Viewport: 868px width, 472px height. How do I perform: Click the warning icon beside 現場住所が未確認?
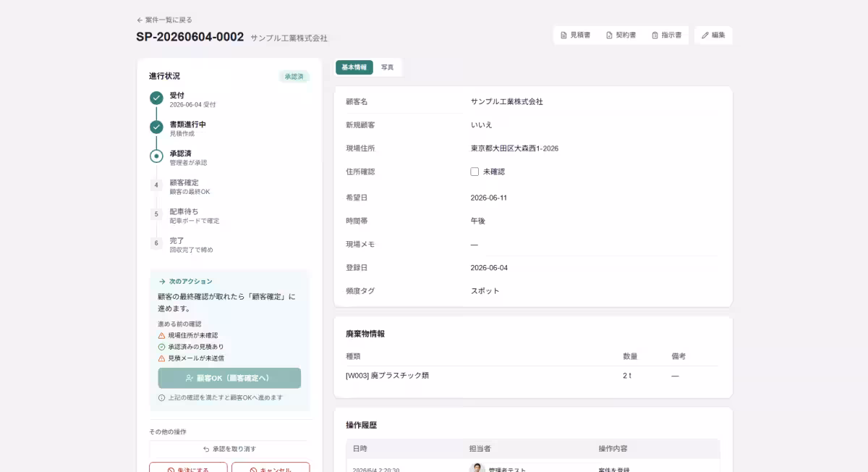click(162, 336)
